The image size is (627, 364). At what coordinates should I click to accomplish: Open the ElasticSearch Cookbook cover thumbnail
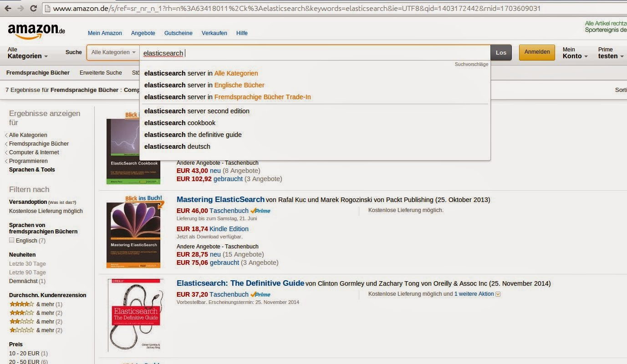pos(133,152)
